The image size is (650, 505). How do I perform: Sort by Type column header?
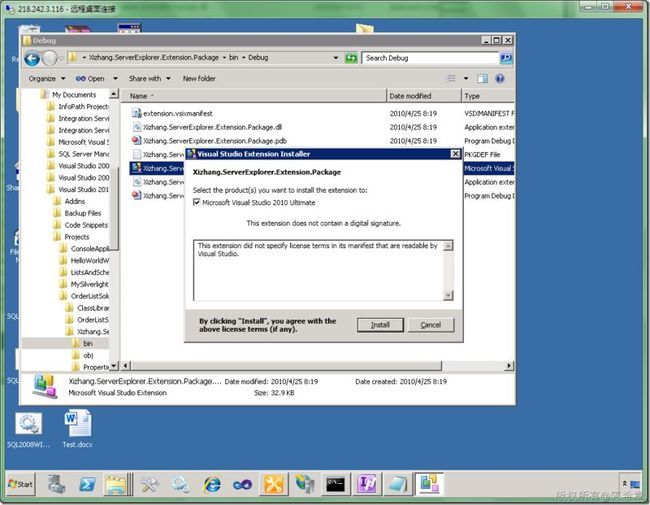coord(488,96)
